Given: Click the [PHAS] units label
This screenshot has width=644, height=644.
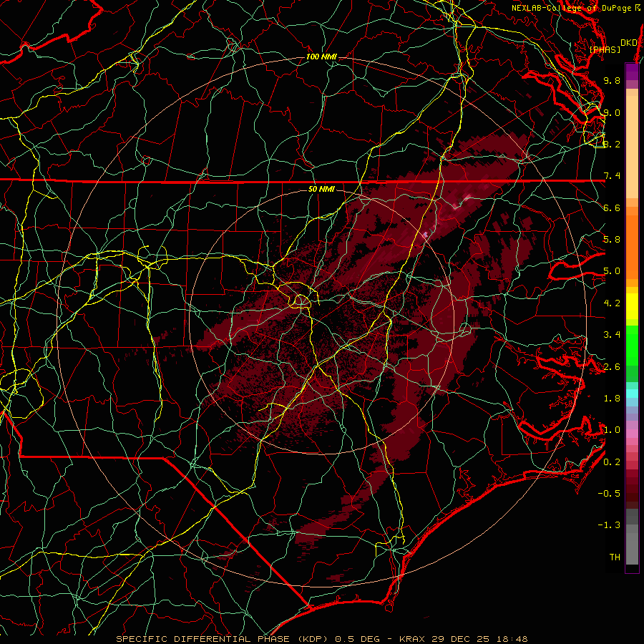Looking at the screenshot, I should [605, 49].
